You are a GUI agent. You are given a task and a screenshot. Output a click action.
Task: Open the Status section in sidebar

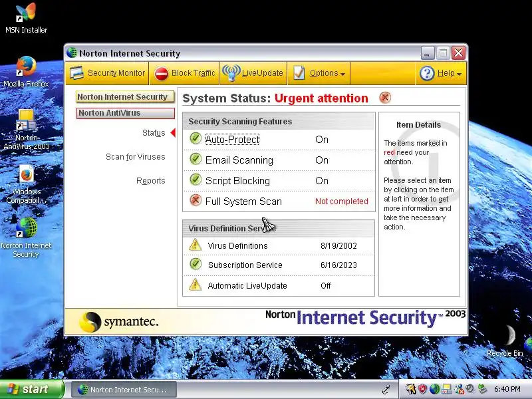click(x=154, y=132)
